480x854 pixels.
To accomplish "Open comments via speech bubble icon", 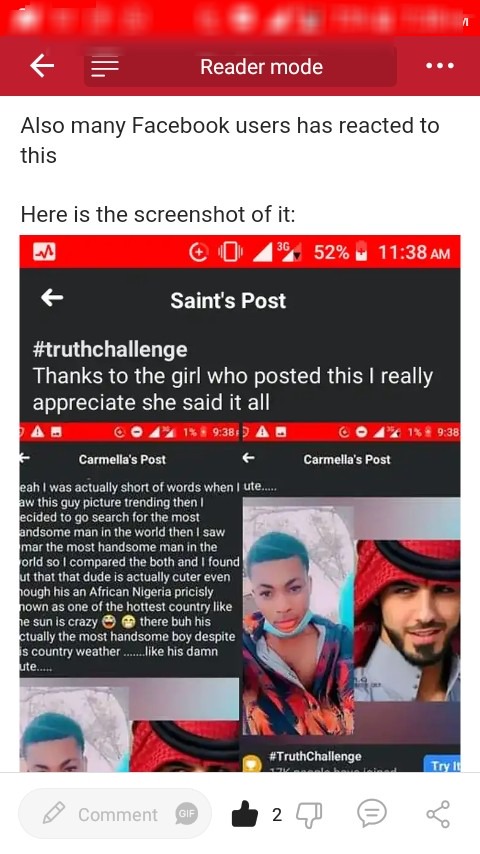I will [372, 814].
